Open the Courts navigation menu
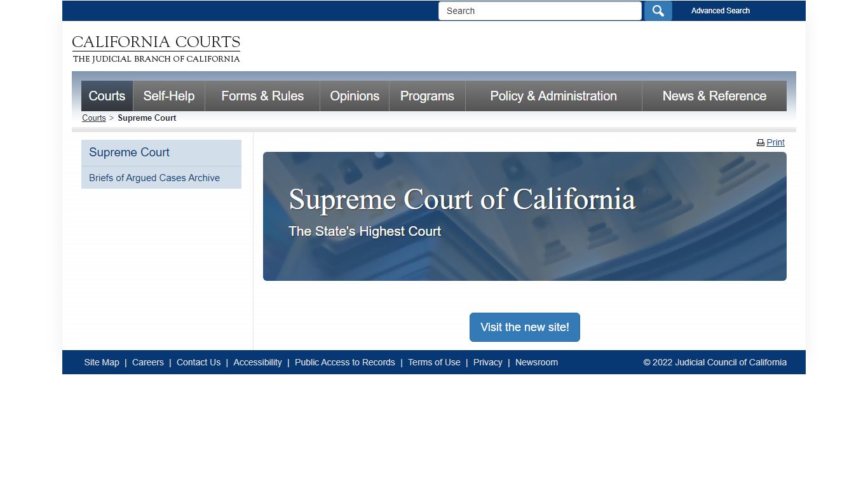This screenshot has height=488, width=868. click(x=107, y=96)
